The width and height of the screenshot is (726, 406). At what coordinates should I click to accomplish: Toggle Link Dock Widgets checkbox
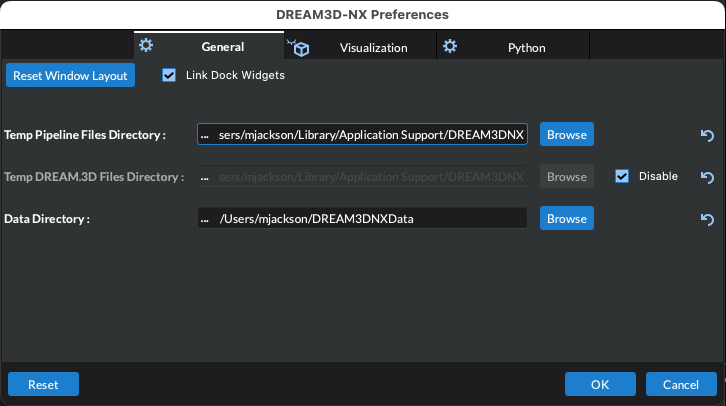[169, 75]
